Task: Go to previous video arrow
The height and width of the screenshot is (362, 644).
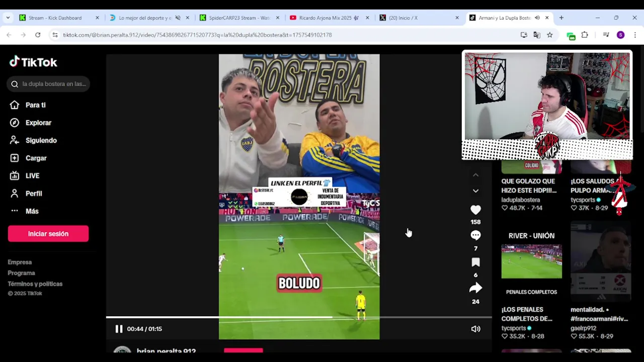Action: 475,175
